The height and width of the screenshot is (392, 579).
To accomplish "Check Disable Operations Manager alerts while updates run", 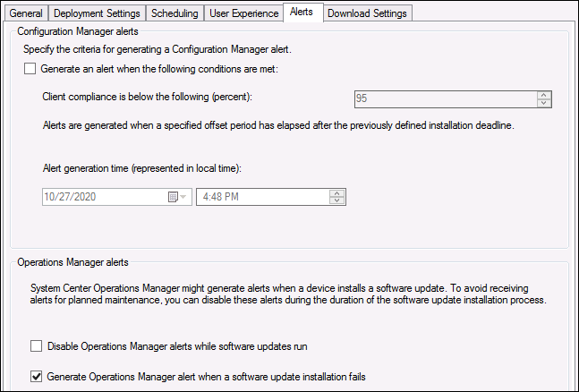I will coord(36,346).
